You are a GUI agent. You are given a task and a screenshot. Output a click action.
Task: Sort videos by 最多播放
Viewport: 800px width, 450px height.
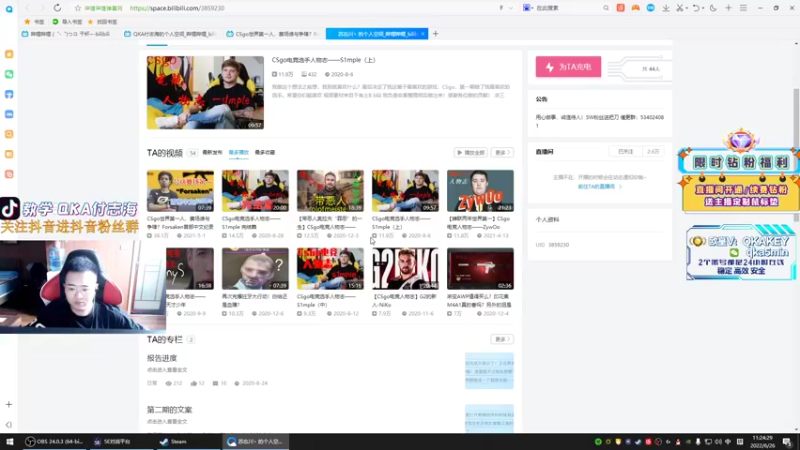click(x=238, y=153)
